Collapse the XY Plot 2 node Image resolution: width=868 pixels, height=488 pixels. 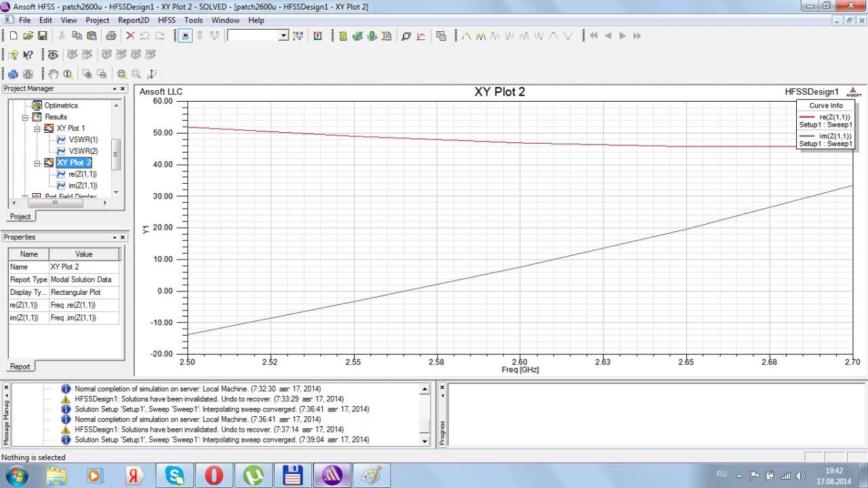[37, 163]
